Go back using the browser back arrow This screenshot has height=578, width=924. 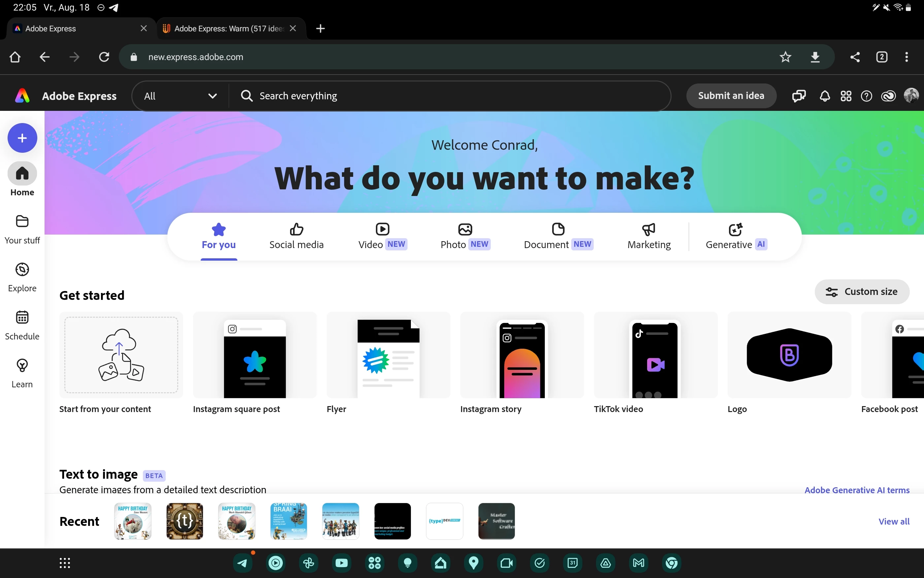45,57
